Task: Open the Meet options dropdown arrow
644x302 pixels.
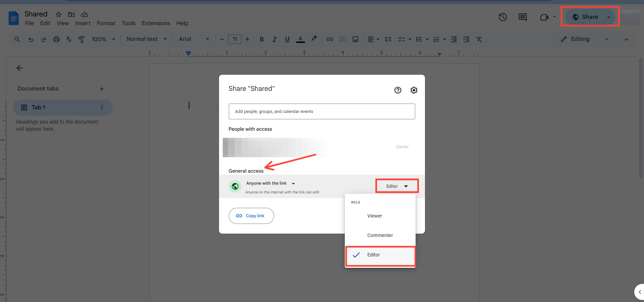Action: click(554, 17)
